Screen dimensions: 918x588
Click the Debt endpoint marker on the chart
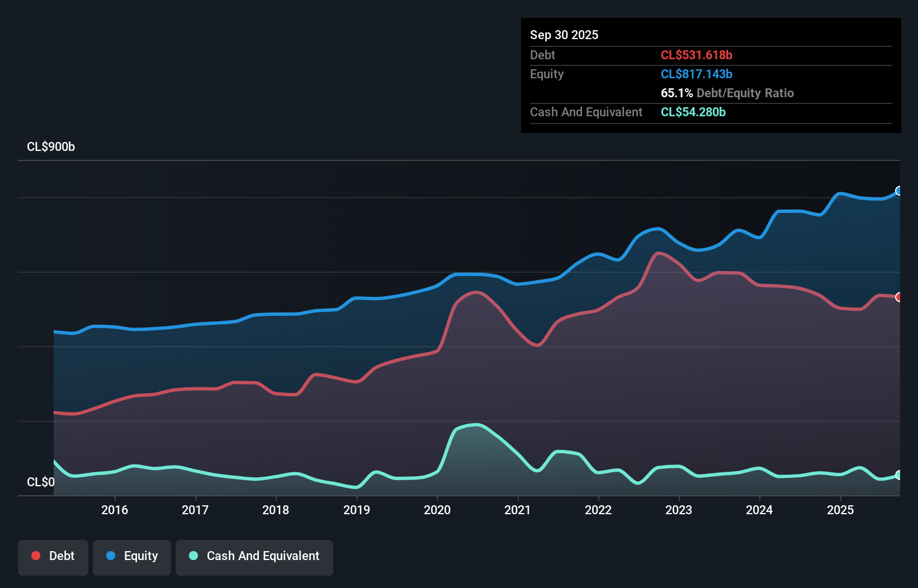[x=899, y=297]
